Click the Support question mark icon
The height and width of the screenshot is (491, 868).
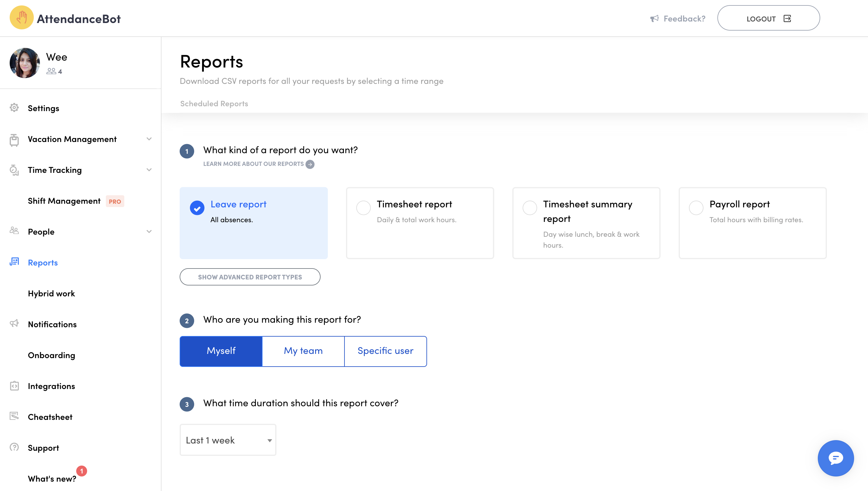pyautogui.click(x=14, y=447)
